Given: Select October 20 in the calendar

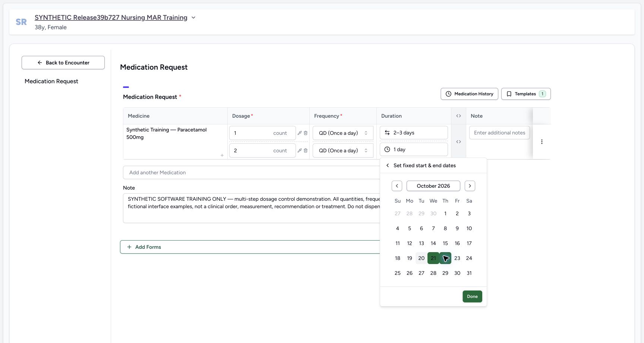Looking at the screenshot, I should pyautogui.click(x=422, y=258).
